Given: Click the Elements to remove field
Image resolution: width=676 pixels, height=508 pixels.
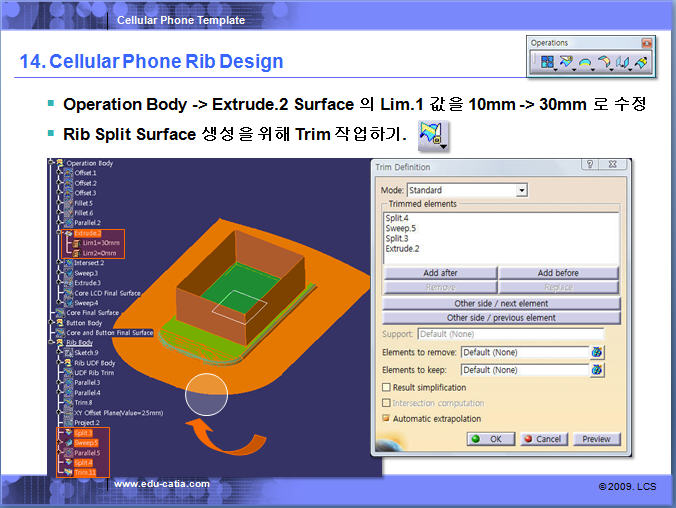Looking at the screenshot, I should point(524,352).
